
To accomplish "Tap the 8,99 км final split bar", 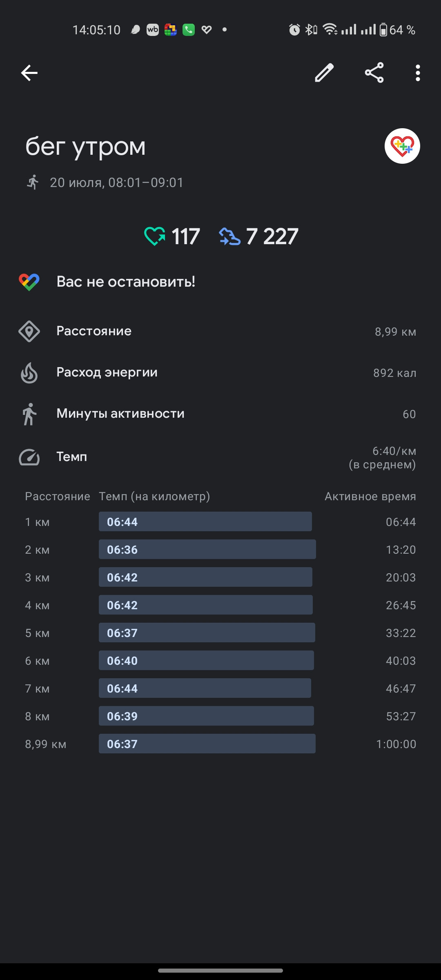I will [x=207, y=744].
